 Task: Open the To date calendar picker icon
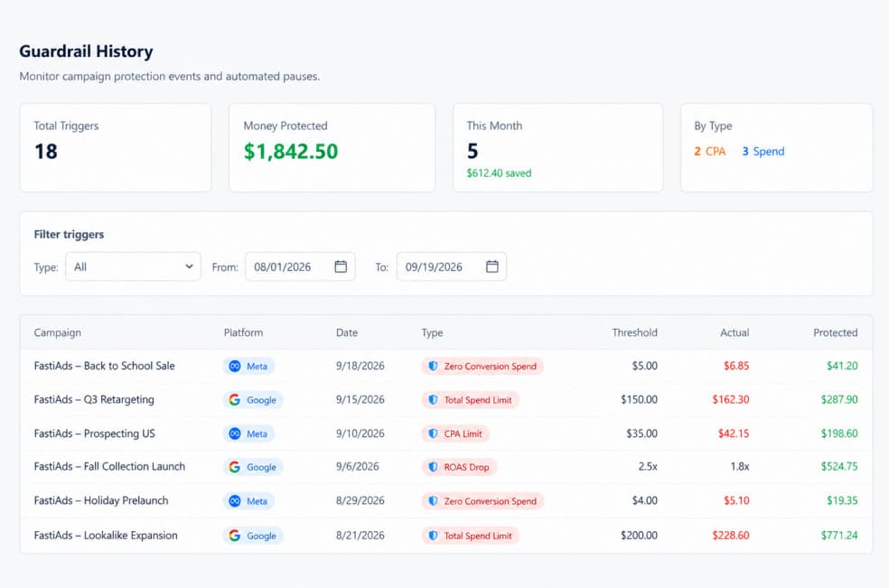[x=492, y=266]
